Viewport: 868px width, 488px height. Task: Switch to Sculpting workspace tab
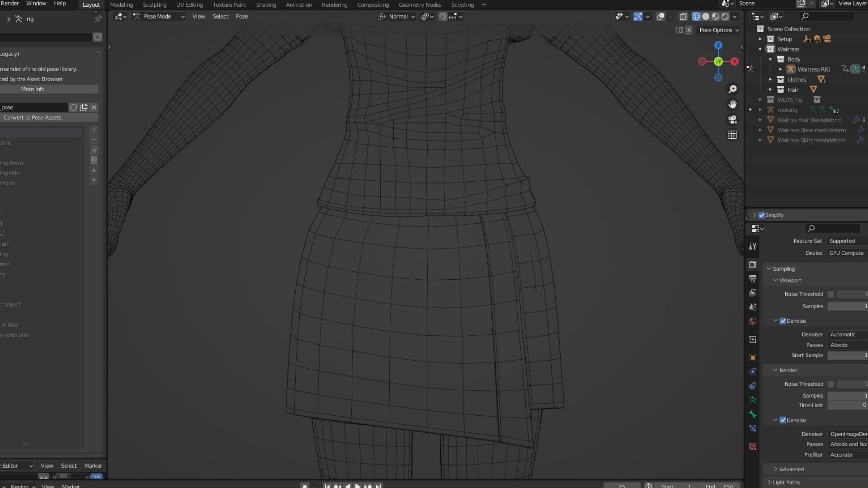155,5
